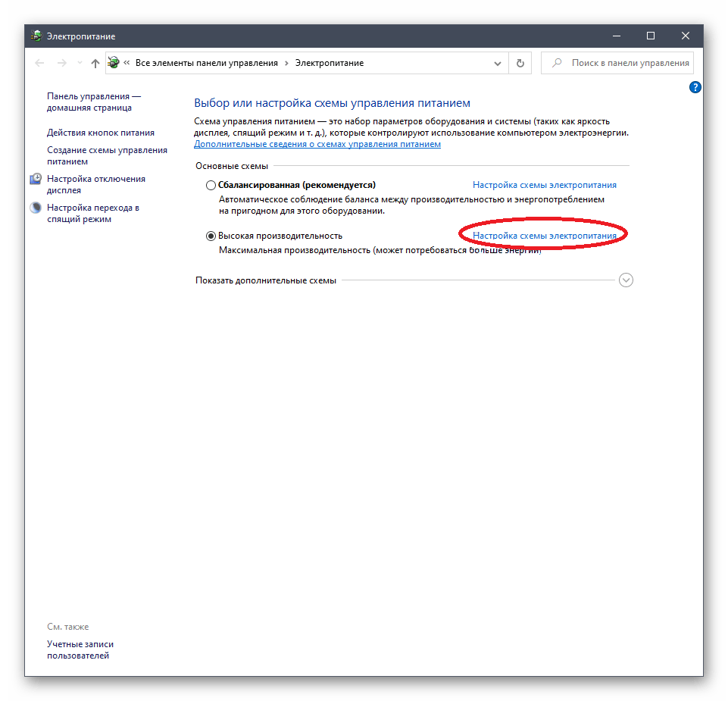Open Действия кнопок питания in sidebar
The image size is (728, 701).
[x=100, y=133]
